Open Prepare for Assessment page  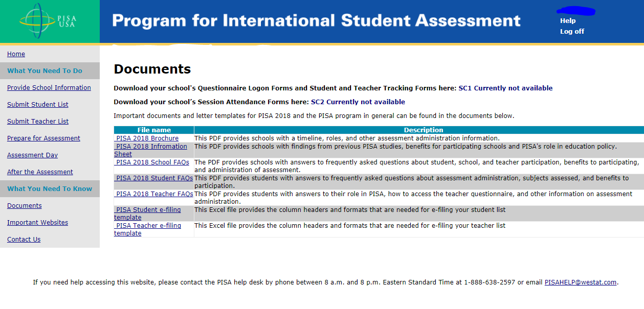pyautogui.click(x=43, y=138)
